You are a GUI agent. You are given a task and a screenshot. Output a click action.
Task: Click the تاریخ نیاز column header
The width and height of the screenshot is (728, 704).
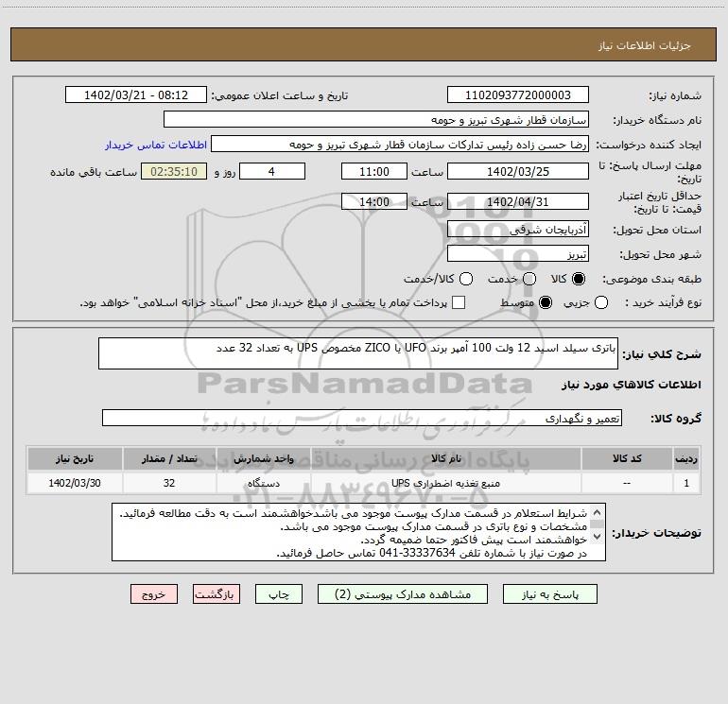[75, 458]
